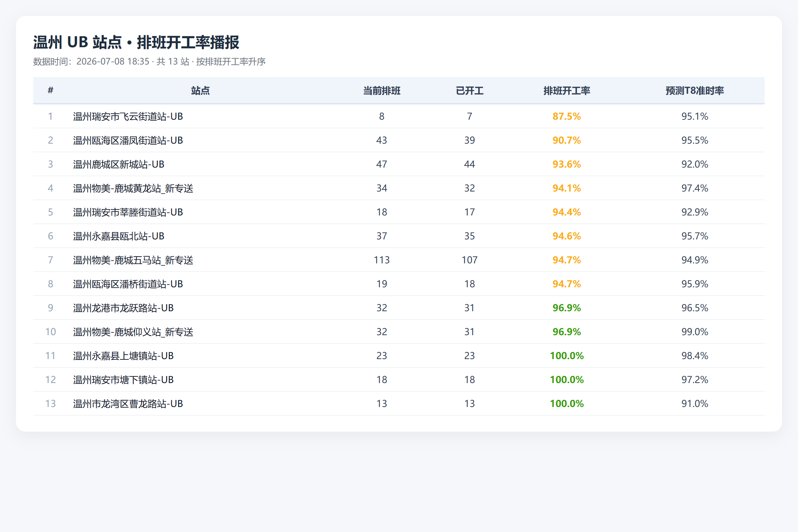This screenshot has width=798, height=532.
Task: Click the 站点 column header
Action: (x=200, y=90)
